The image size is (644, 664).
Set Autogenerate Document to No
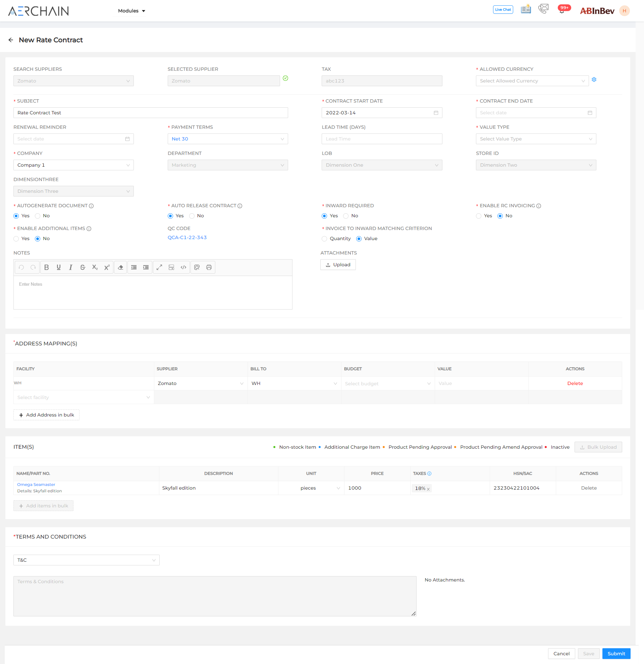click(38, 216)
